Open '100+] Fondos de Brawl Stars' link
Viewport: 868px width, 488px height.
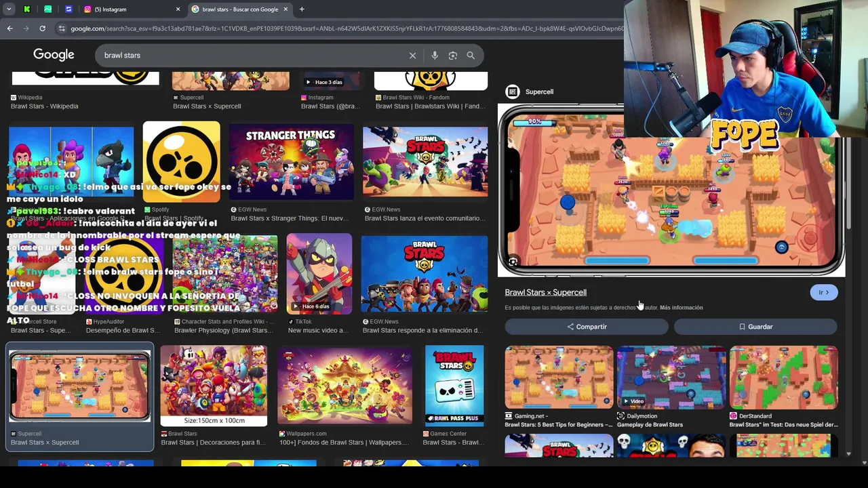point(344,443)
